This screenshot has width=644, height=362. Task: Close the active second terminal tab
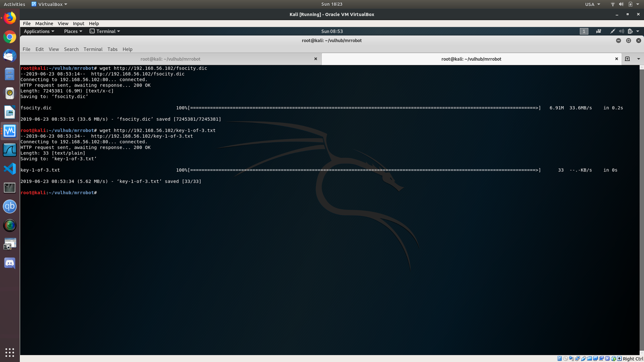pos(616,59)
